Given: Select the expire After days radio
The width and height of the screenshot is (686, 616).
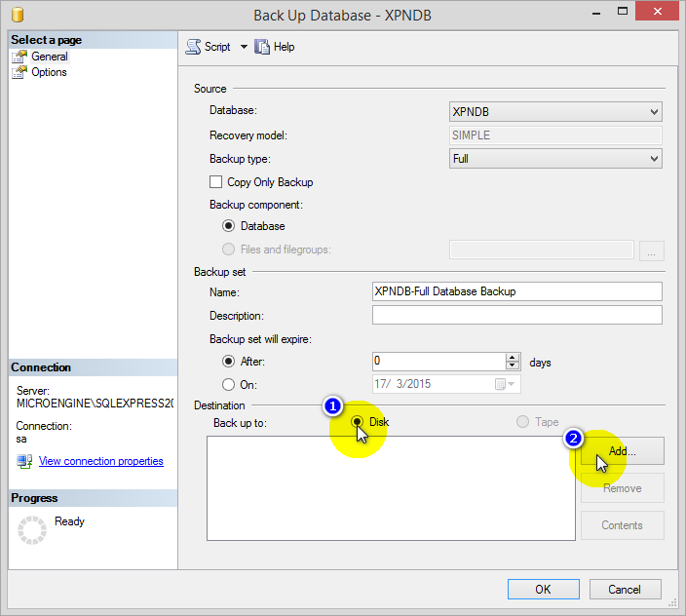Looking at the screenshot, I should (x=229, y=362).
